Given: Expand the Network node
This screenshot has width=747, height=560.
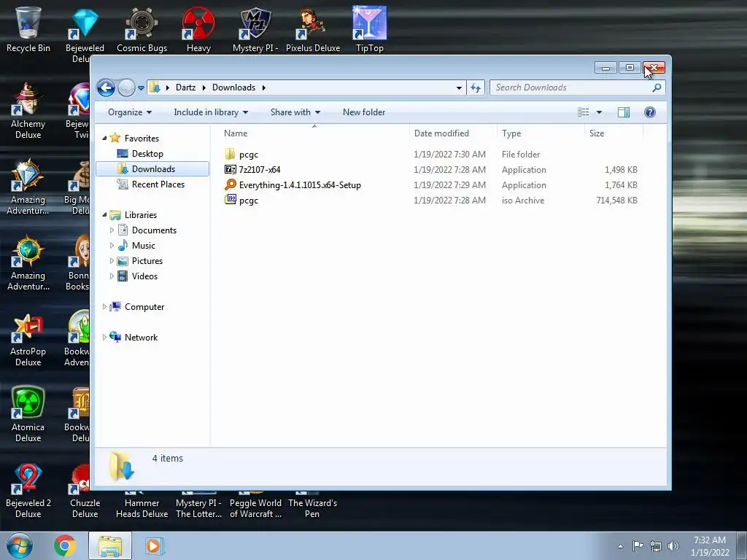Looking at the screenshot, I should pyautogui.click(x=104, y=337).
